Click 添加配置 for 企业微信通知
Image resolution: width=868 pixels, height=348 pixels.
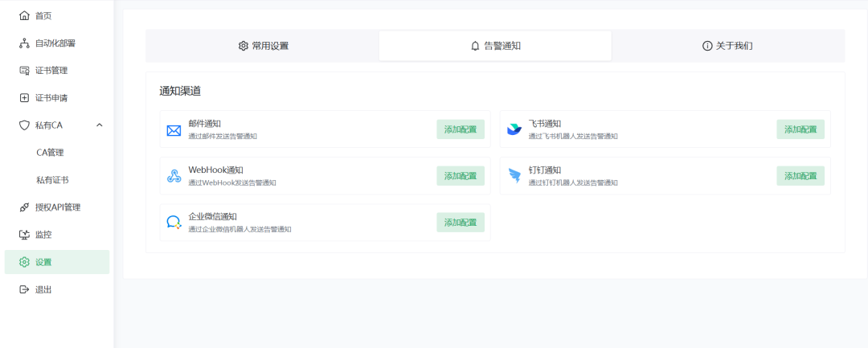[461, 223]
